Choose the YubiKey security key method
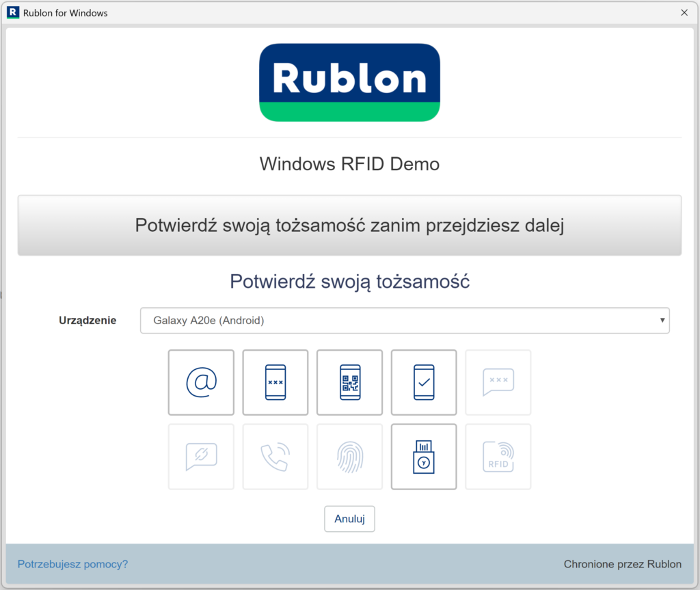This screenshot has height=590, width=700. pos(424,457)
